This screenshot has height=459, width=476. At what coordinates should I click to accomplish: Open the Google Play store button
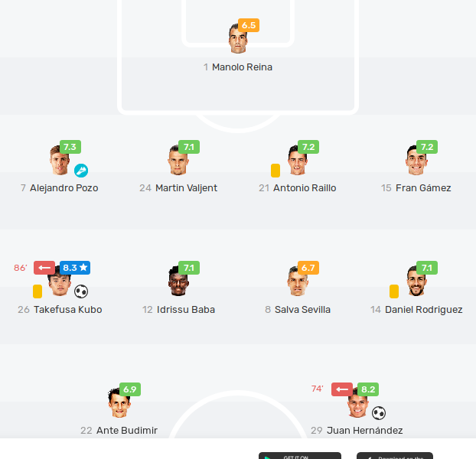pos(300,456)
